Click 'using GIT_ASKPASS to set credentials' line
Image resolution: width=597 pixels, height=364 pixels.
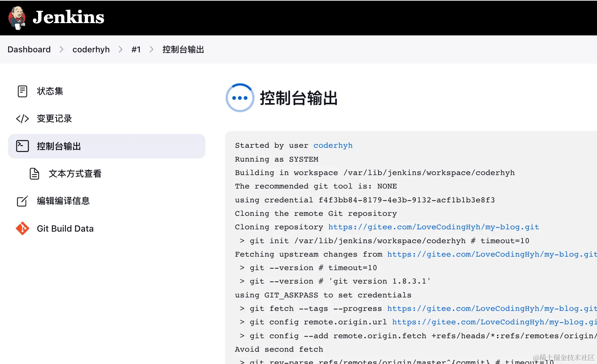pos(323,295)
